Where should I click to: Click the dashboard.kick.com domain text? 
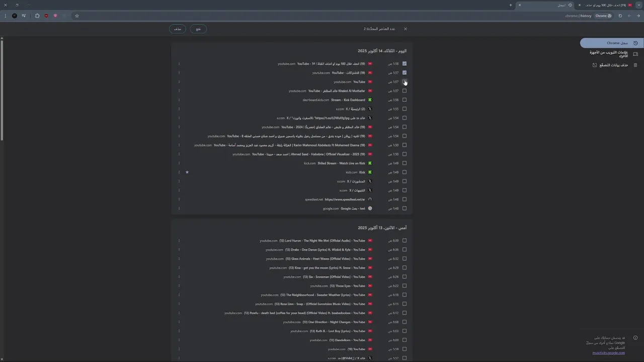tap(316, 100)
